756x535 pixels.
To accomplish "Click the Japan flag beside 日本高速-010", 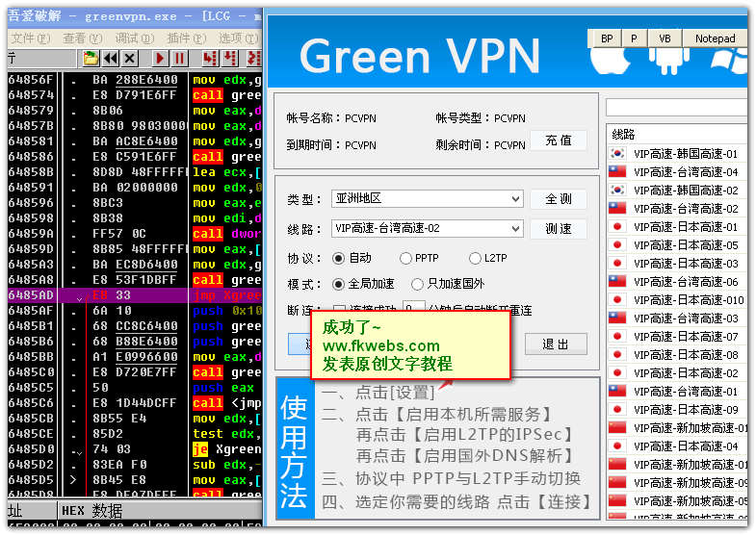I will click(x=617, y=300).
